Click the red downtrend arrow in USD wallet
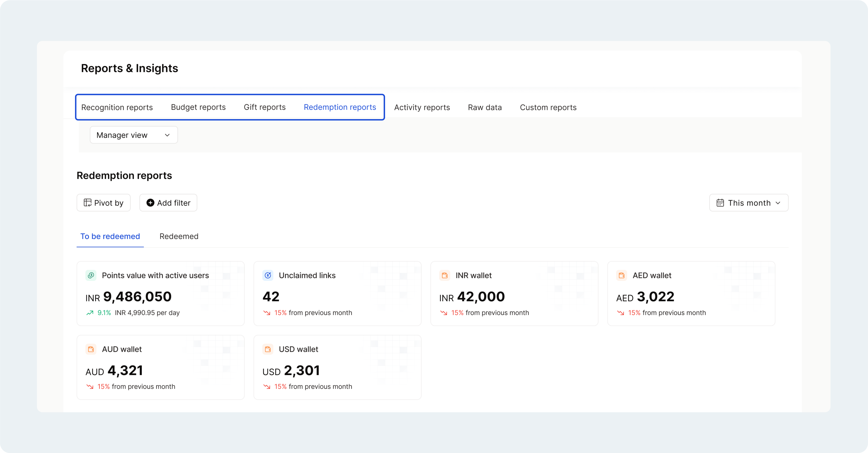Viewport: 868px width, 453px height. click(267, 387)
